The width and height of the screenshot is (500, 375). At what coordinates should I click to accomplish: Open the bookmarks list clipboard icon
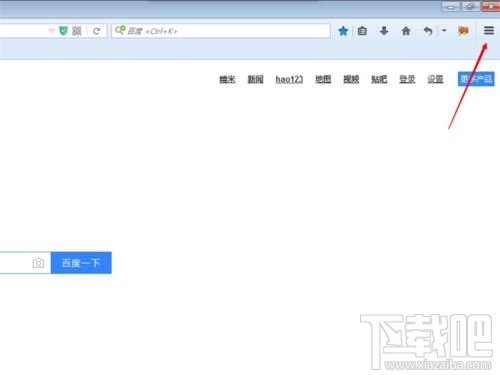pos(362,31)
